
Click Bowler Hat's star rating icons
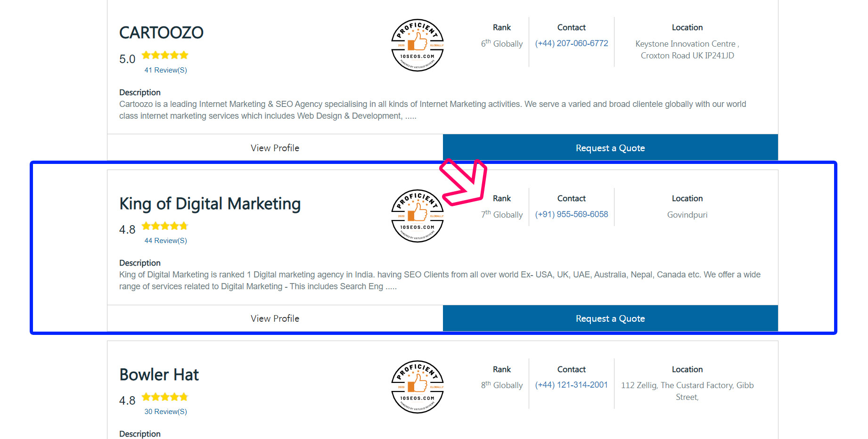coord(165,397)
